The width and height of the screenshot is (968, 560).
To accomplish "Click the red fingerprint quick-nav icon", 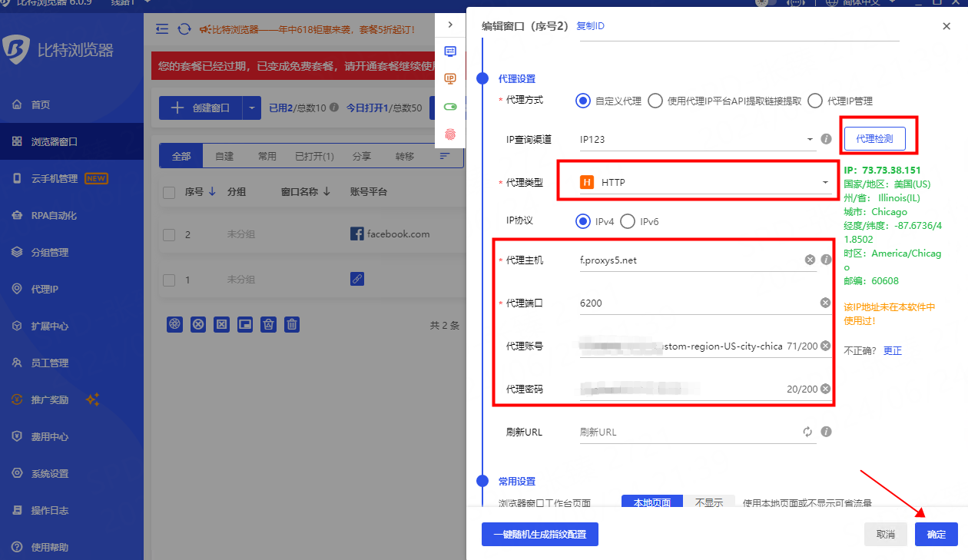I will [x=450, y=133].
